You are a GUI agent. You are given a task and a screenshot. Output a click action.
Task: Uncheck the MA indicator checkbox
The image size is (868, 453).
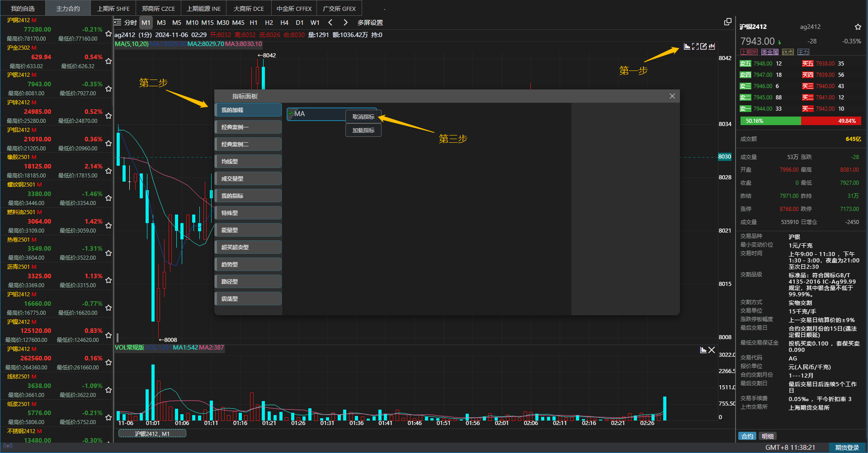pos(291,114)
